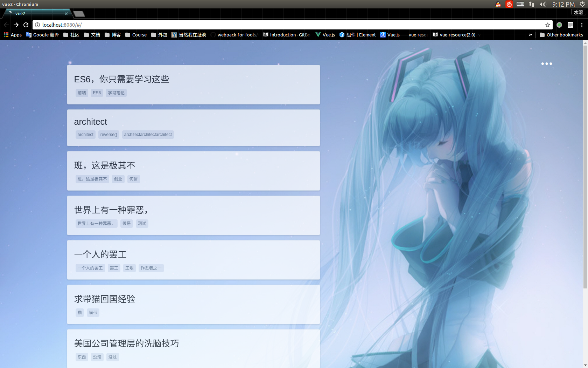Click the 作恶者之一 tag

click(151, 268)
